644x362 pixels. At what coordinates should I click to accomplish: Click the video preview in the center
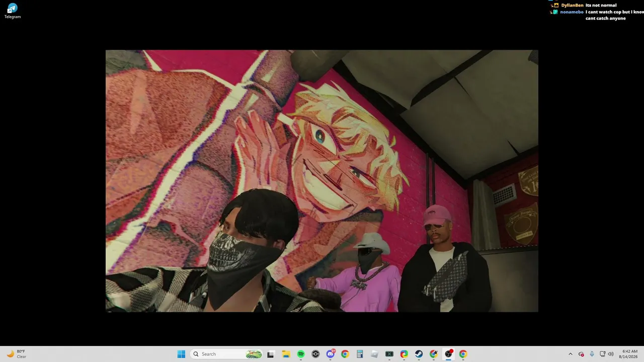click(322, 180)
